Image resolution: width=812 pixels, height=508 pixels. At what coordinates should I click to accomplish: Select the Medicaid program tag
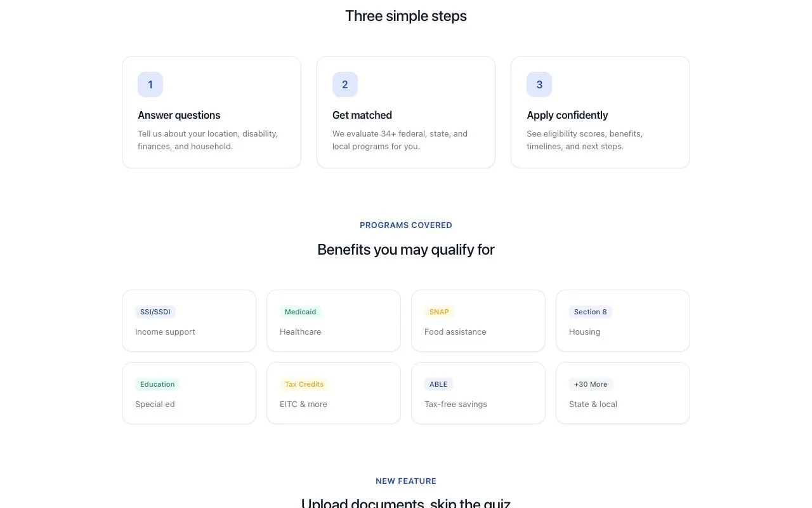coord(300,312)
